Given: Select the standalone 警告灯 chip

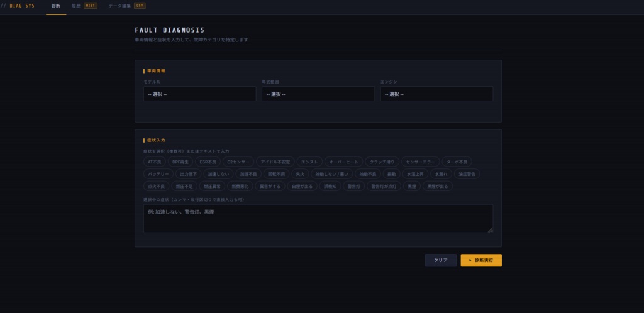Looking at the screenshot, I should [354, 186].
